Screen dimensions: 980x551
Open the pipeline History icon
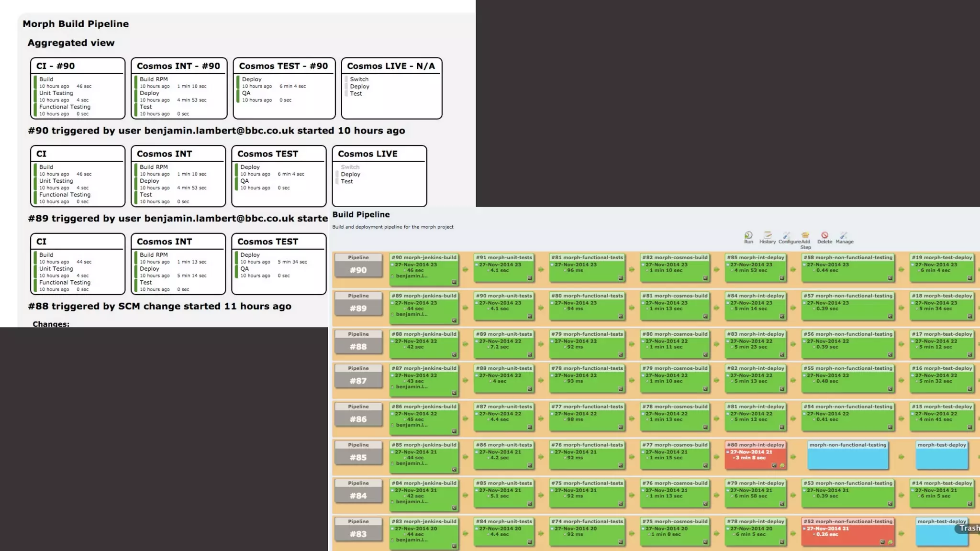(768, 235)
